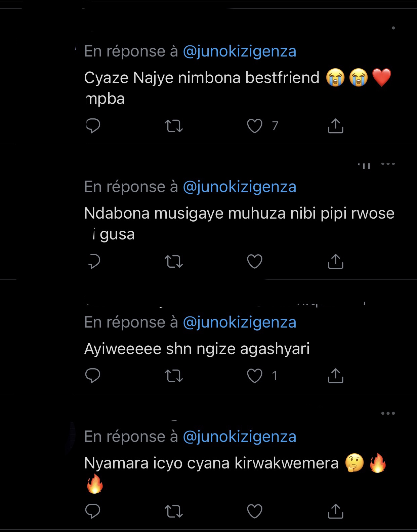Open more options for the 'Ndabona musigaye' tweet
The width and height of the screenshot is (417, 532).
[388, 164]
